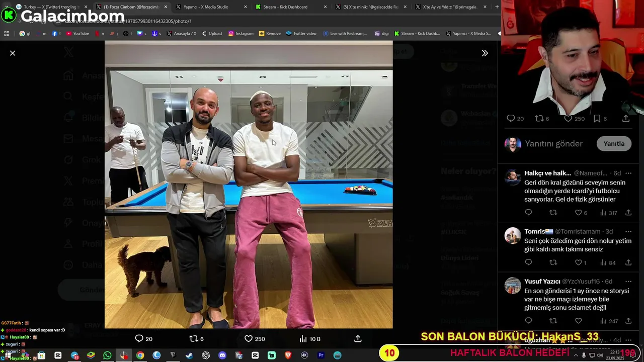Viewport: 644px width, 362px height.
Task: Open the Remove bookmark
Action: coord(270,34)
